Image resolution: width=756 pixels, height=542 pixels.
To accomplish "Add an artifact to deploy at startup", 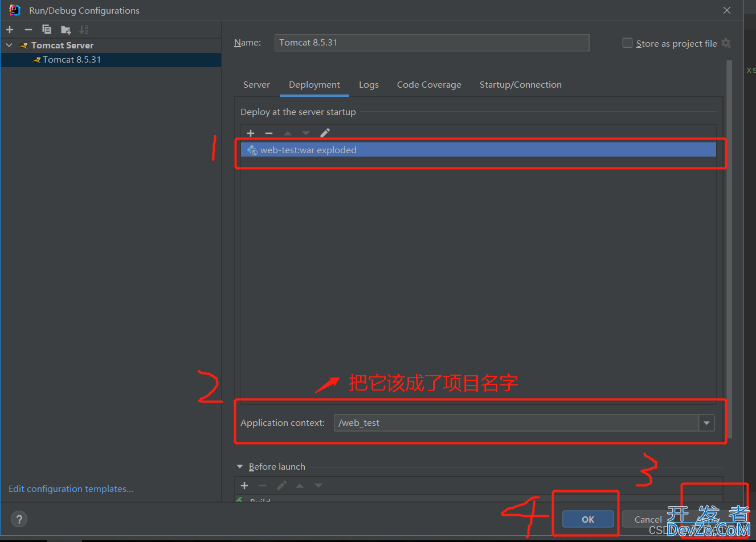I will tap(251, 133).
